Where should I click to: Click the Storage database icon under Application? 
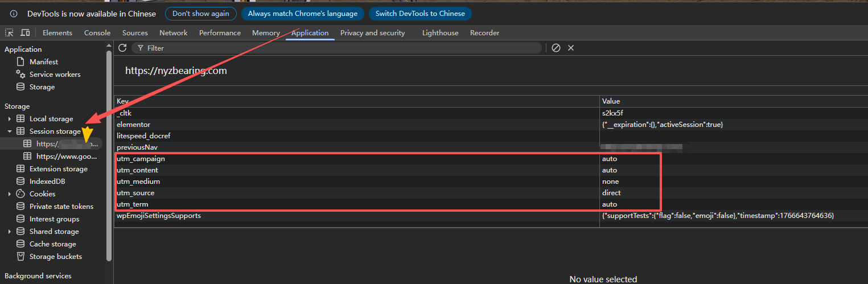[20, 87]
